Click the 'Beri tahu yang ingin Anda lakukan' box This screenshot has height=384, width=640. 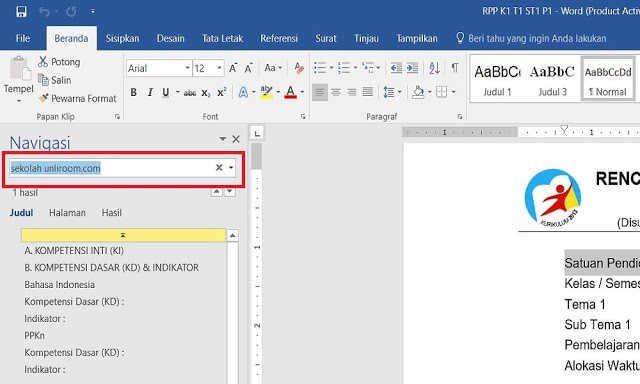tap(531, 38)
